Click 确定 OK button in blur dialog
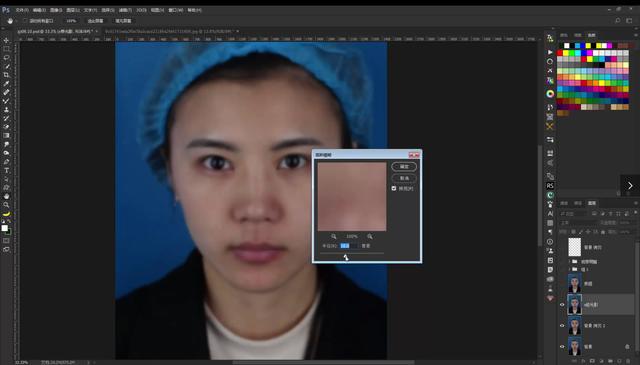This screenshot has height=365, width=640. [404, 167]
